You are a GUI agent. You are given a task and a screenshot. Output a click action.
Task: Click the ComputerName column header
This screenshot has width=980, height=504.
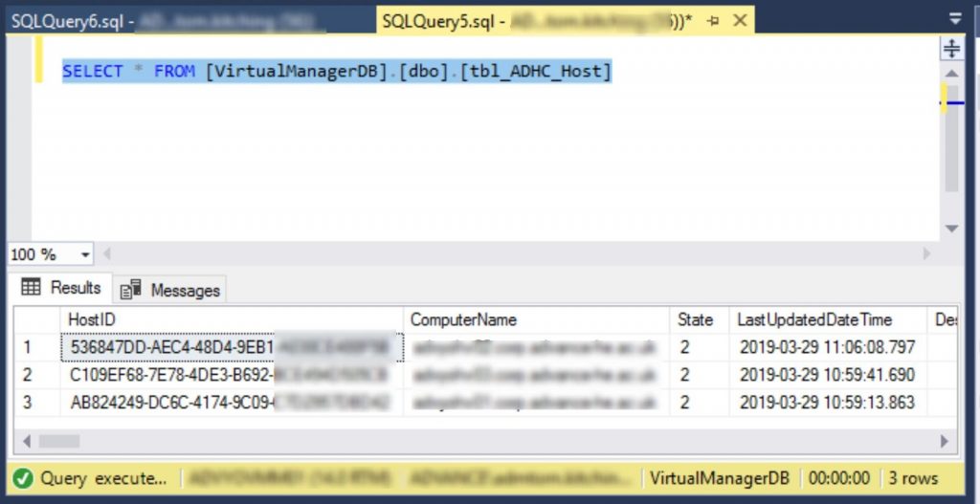[537, 320]
